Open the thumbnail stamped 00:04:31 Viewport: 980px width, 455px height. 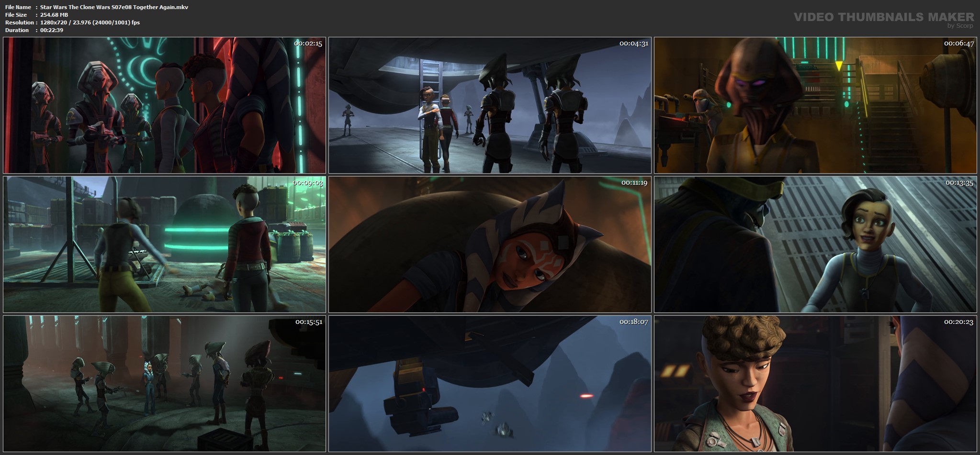coord(490,105)
